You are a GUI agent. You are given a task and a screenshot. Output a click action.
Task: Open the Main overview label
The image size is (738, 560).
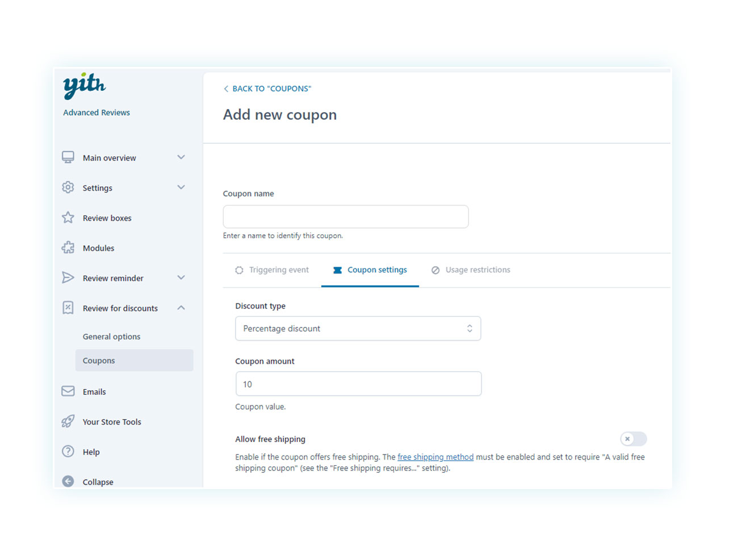pos(110,158)
